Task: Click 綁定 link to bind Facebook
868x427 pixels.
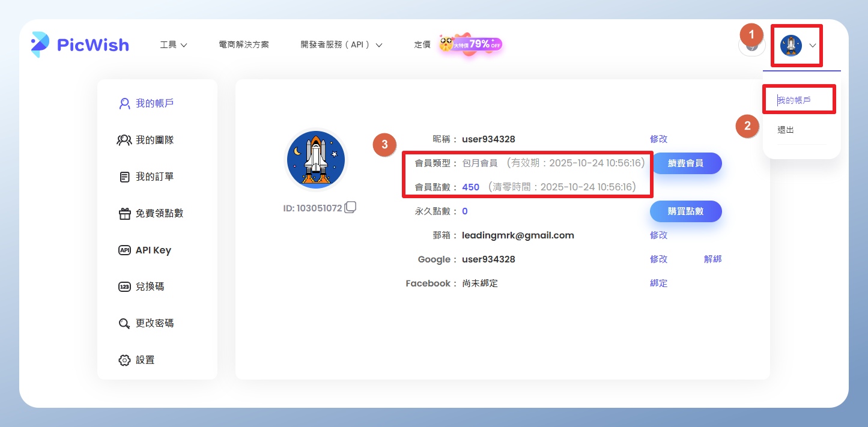Action: pos(658,283)
